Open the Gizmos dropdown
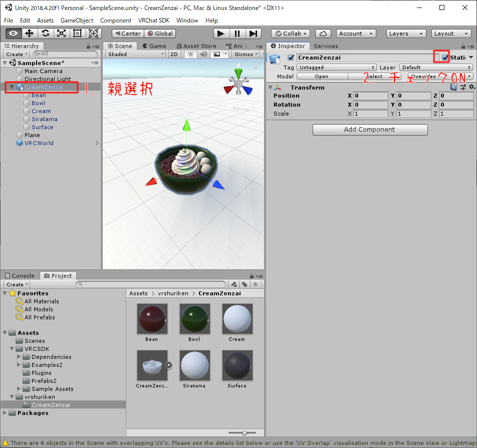 pos(246,55)
